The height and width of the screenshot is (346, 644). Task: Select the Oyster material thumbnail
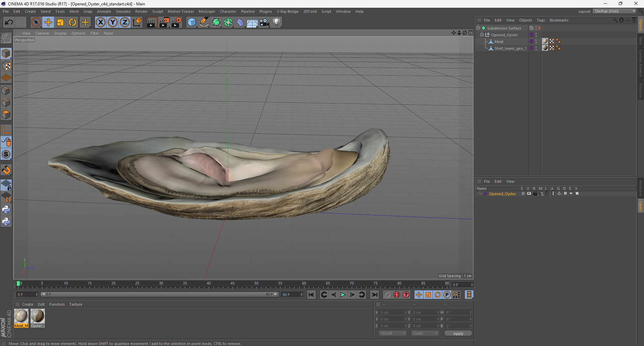pos(38,318)
